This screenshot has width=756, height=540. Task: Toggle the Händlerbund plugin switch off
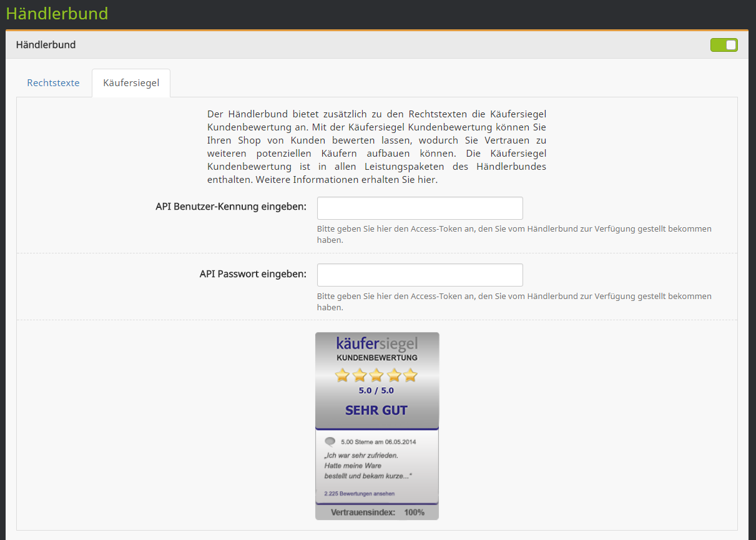click(x=724, y=45)
